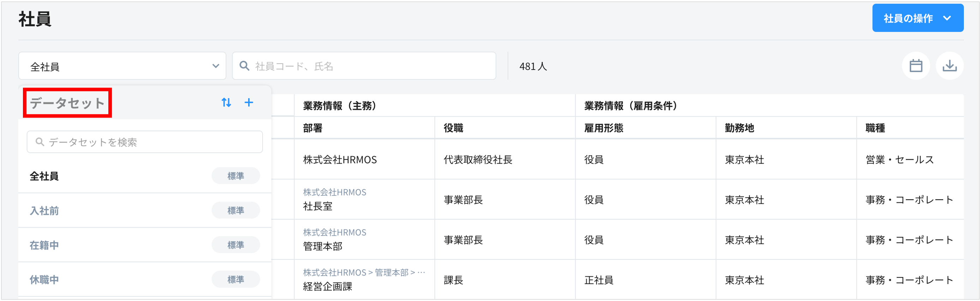Open the calendar date icon
Viewport: 980px width, 301px height.
click(916, 66)
